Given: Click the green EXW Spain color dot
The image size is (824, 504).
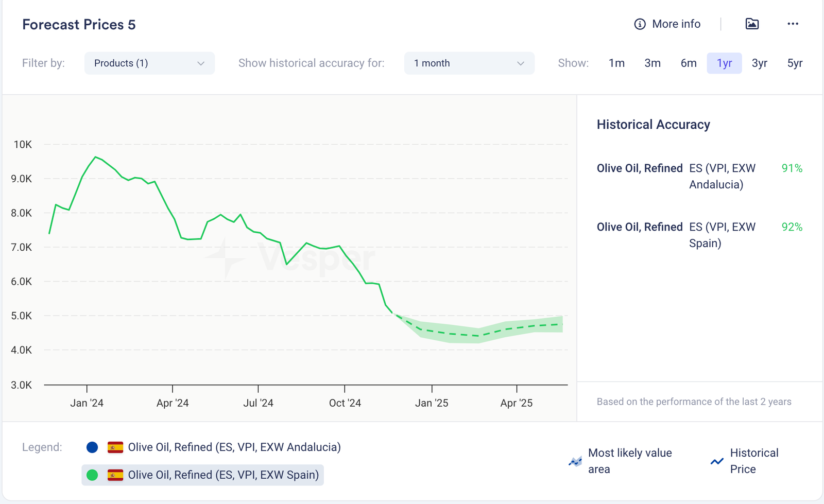Looking at the screenshot, I should (92, 475).
